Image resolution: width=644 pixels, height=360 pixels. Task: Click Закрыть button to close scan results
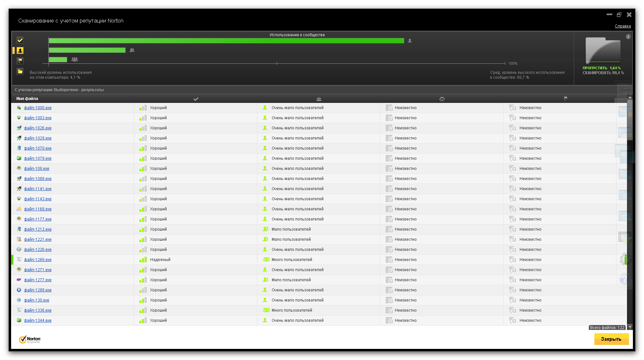click(x=611, y=339)
